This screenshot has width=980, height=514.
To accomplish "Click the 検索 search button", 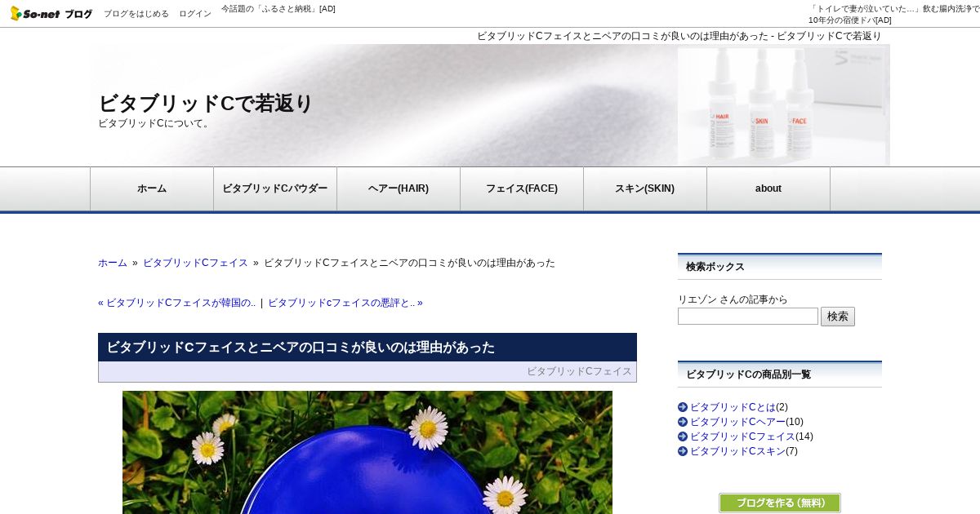I will 838,317.
